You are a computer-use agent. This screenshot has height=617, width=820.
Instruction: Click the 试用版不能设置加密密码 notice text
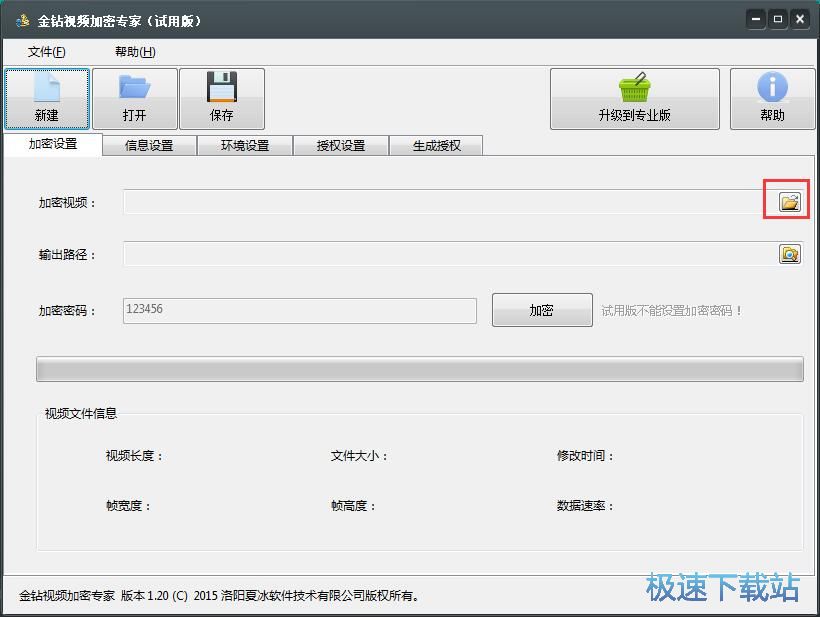point(671,311)
